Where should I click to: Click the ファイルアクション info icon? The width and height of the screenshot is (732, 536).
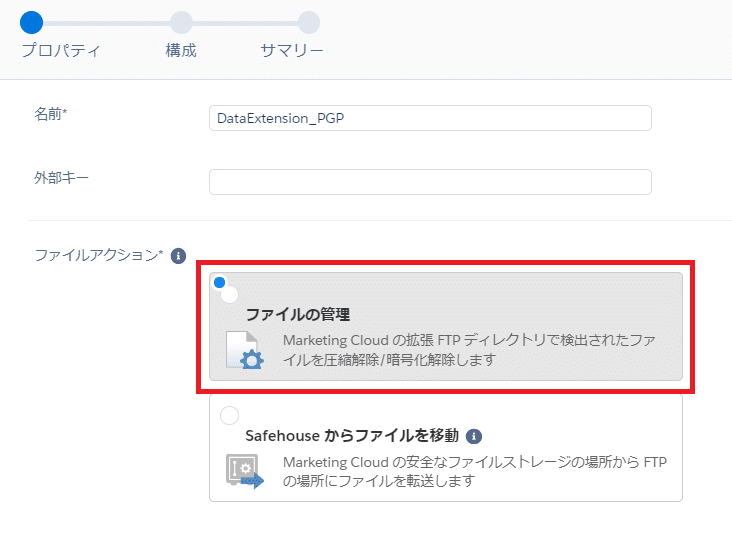click(x=178, y=256)
